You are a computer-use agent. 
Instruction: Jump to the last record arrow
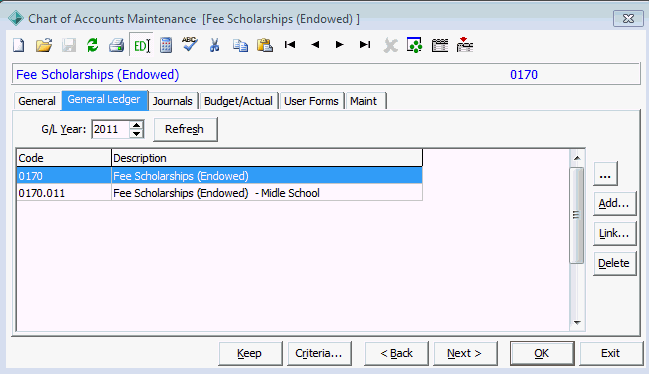pyautogui.click(x=365, y=44)
